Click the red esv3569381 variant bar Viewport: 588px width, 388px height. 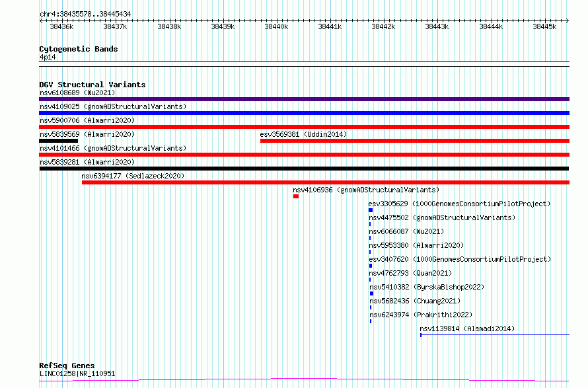tap(415, 141)
